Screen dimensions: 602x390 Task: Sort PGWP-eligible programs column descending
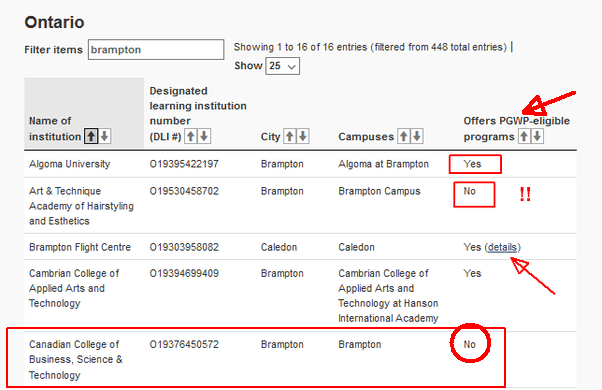click(537, 136)
